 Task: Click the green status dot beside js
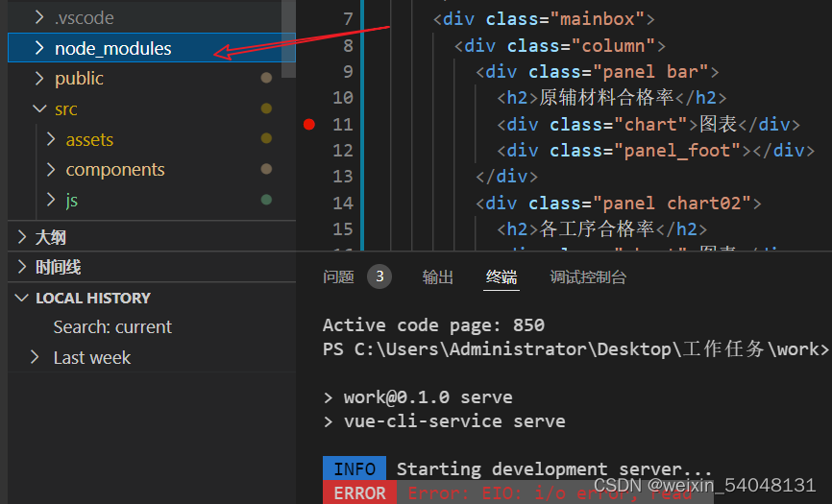click(x=266, y=200)
